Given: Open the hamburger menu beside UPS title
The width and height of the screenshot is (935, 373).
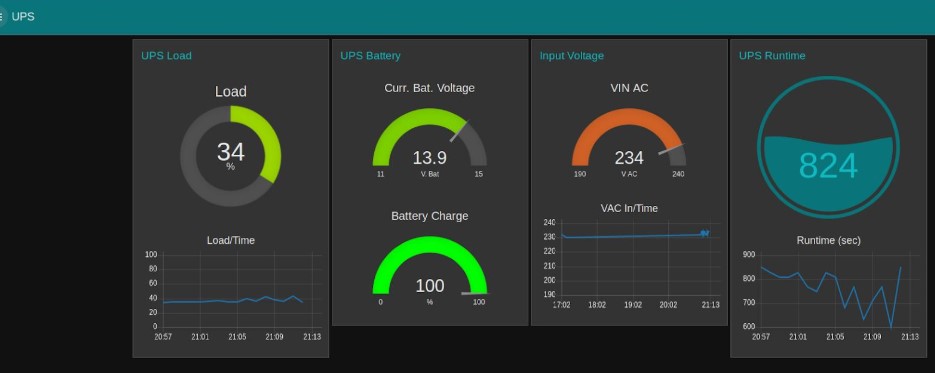Looking at the screenshot, I should pyautogui.click(x=1, y=17).
